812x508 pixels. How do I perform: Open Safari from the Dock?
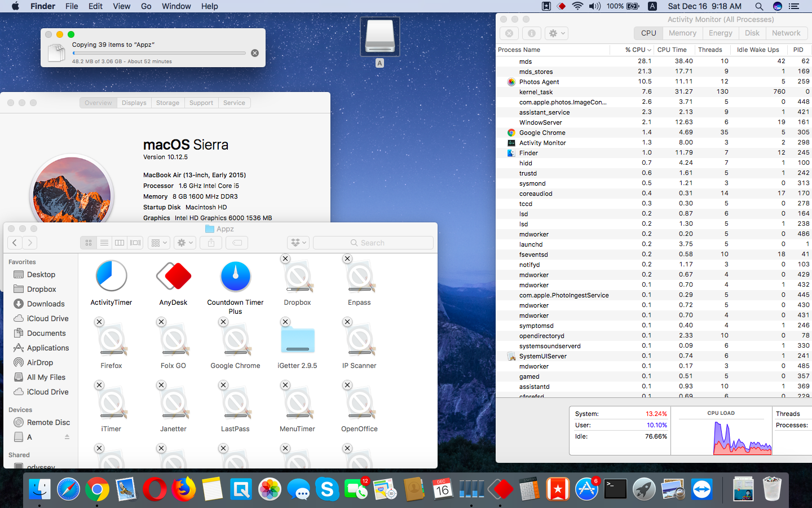(69, 489)
